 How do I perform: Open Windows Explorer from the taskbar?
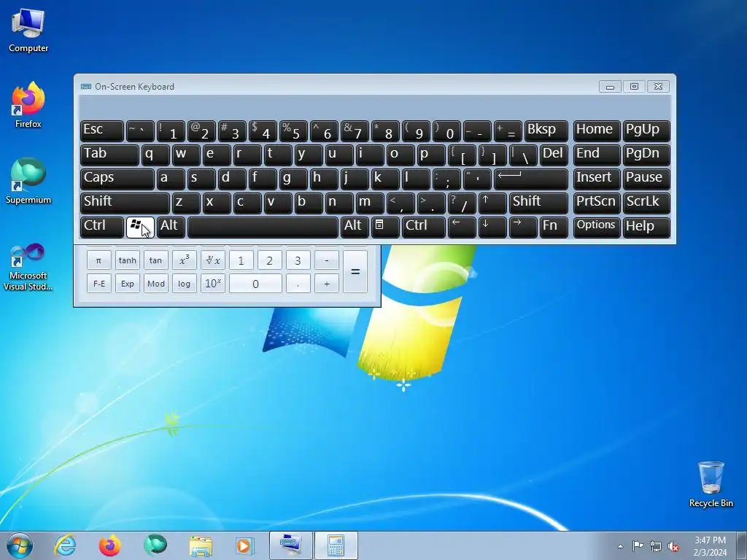[201, 545]
